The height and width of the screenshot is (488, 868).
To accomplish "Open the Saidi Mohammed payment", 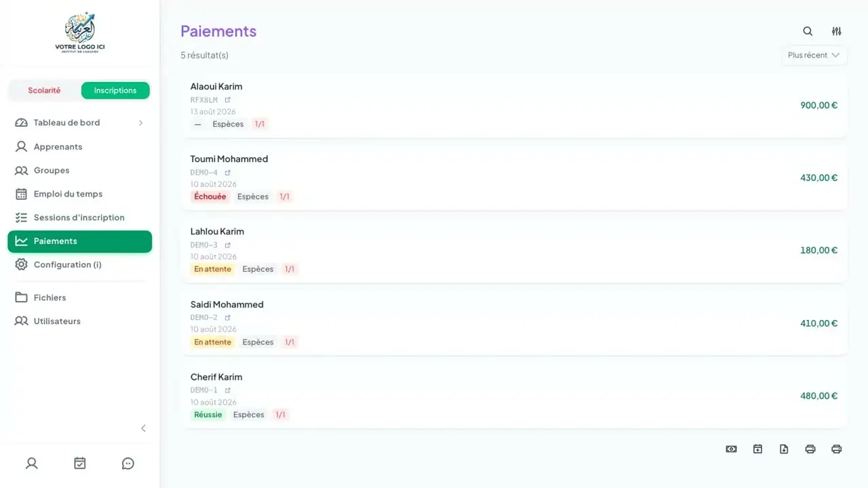I will tap(515, 323).
